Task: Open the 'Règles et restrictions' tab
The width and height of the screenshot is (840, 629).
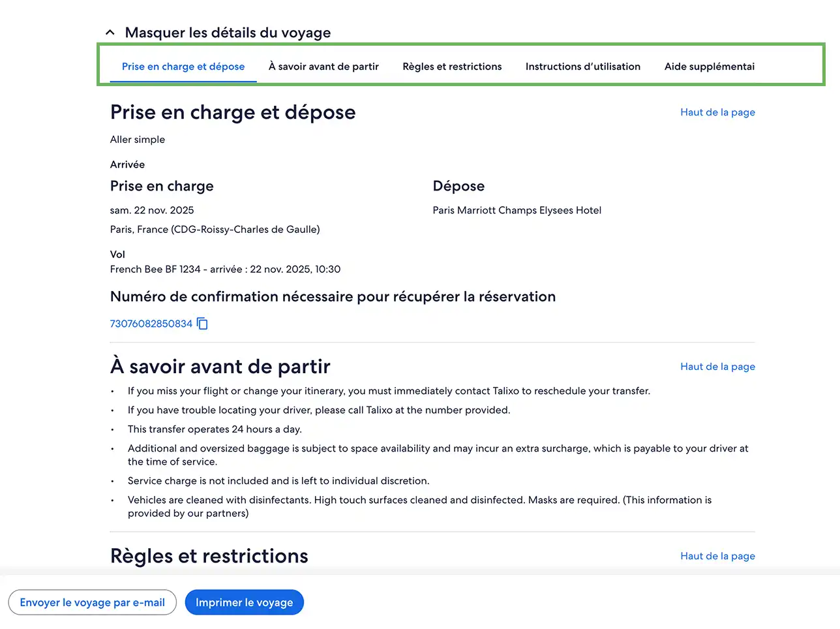Action: click(452, 67)
